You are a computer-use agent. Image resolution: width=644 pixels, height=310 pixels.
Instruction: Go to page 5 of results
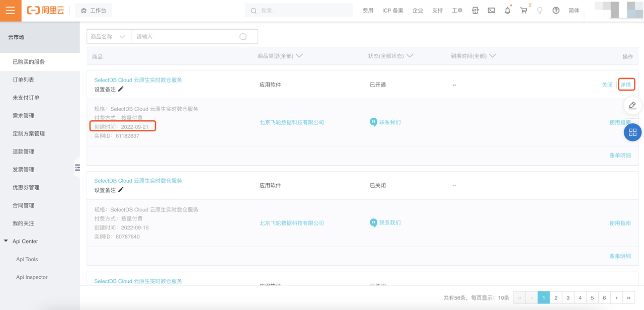coord(592,298)
